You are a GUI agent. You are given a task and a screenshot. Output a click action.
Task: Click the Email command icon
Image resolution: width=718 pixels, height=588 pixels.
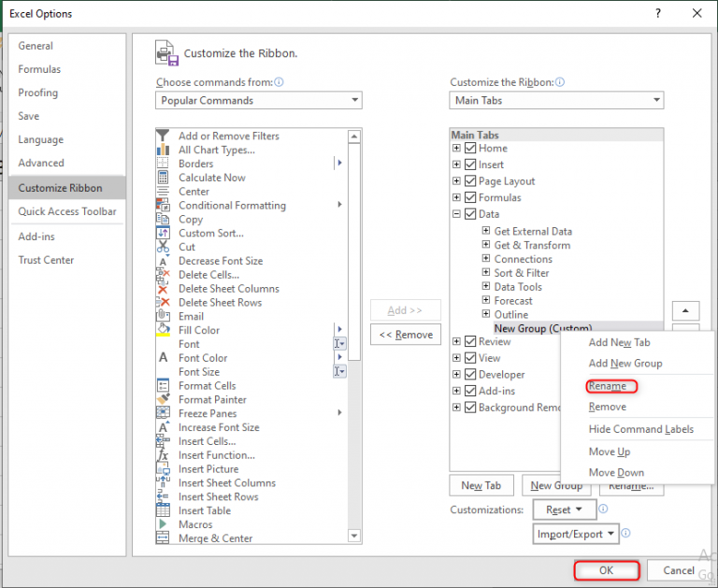coord(163,316)
